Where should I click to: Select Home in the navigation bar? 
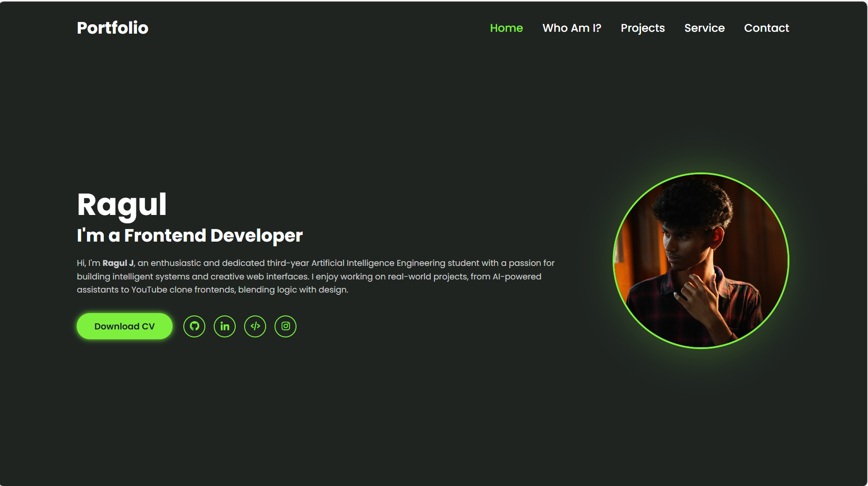[506, 28]
